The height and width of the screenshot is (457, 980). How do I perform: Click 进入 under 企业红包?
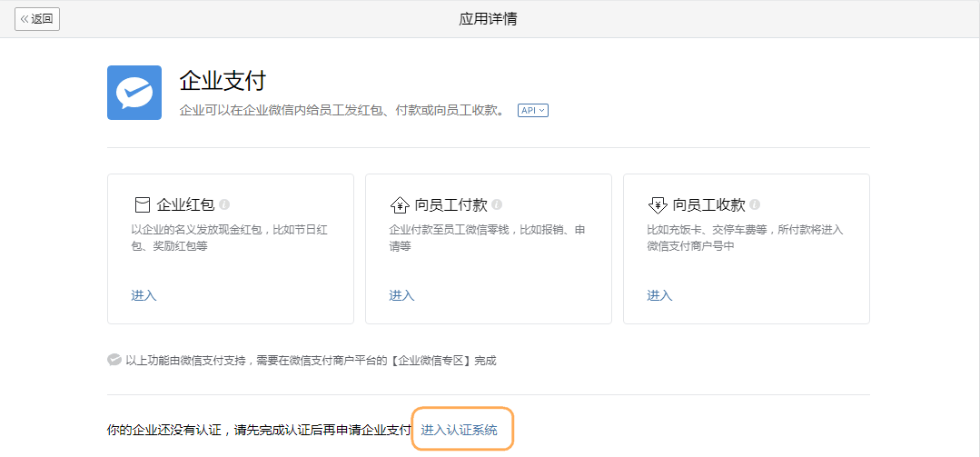click(144, 295)
